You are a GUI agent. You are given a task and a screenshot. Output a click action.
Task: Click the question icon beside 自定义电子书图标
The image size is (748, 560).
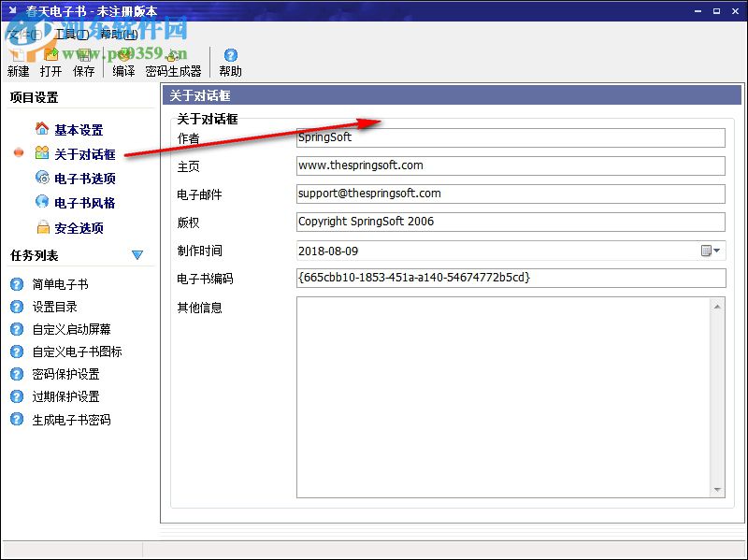tap(17, 352)
